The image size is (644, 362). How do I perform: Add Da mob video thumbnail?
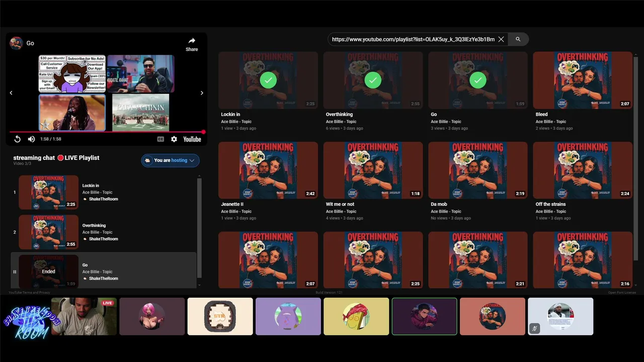coord(478,170)
